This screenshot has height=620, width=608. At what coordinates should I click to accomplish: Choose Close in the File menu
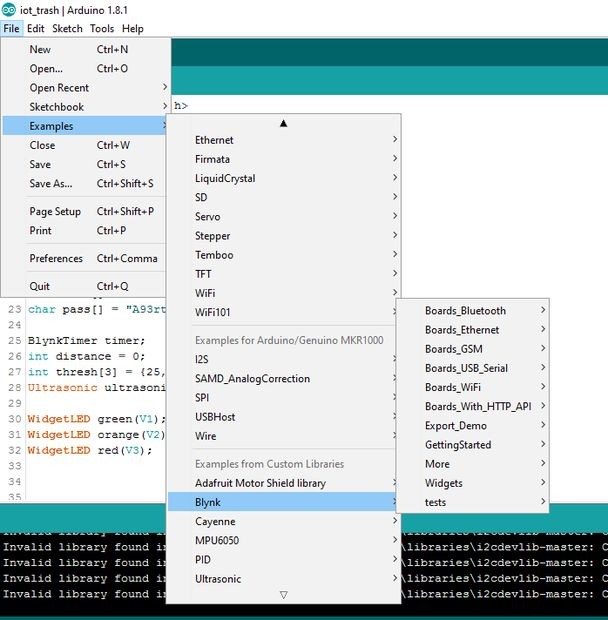click(x=85, y=145)
